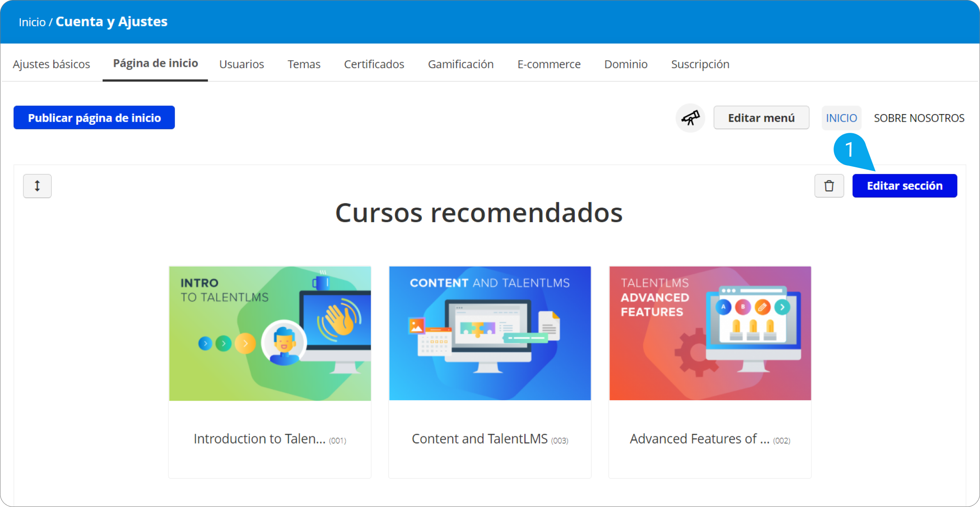The width and height of the screenshot is (980, 507).
Task: Open the E-commerce tab
Action: pyautogui.click(x=549, y=64)
